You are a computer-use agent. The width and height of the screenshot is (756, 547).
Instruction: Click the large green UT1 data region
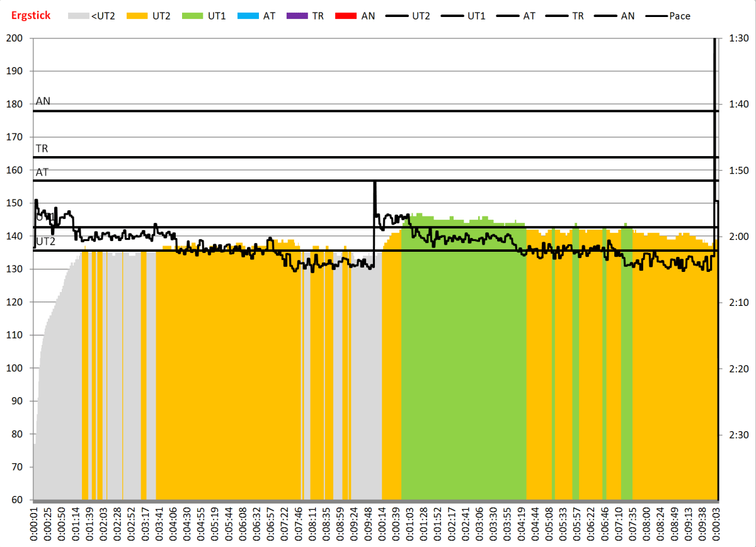463,365
